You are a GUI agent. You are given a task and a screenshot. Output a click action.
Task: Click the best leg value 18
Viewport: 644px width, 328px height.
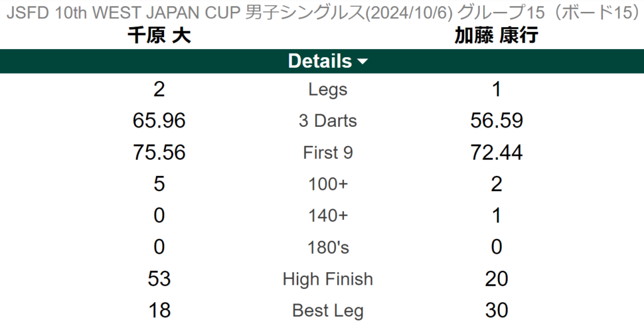tap(159, 310)
